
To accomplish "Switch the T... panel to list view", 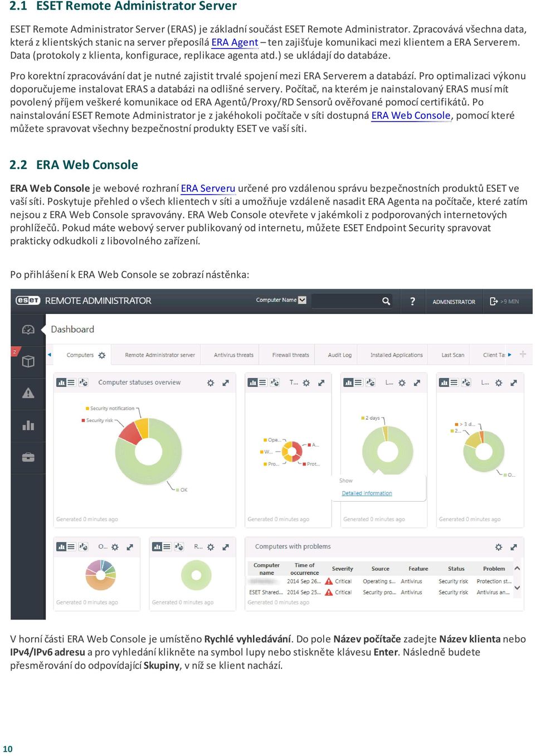I will coord(263,382).
